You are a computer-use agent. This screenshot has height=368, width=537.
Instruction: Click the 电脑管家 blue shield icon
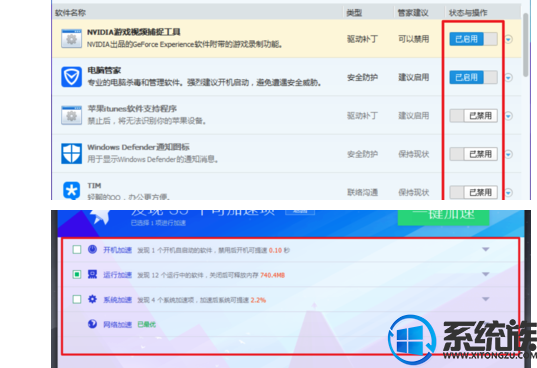pos(71,77)
